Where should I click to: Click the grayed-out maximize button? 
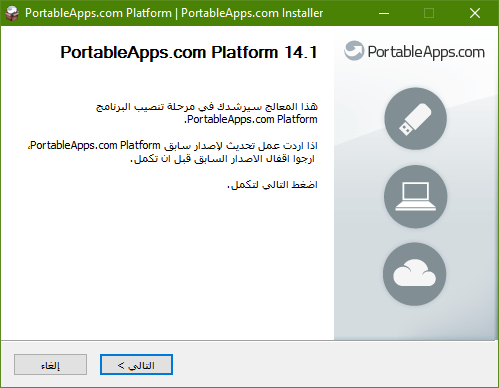tap(429, 13)
